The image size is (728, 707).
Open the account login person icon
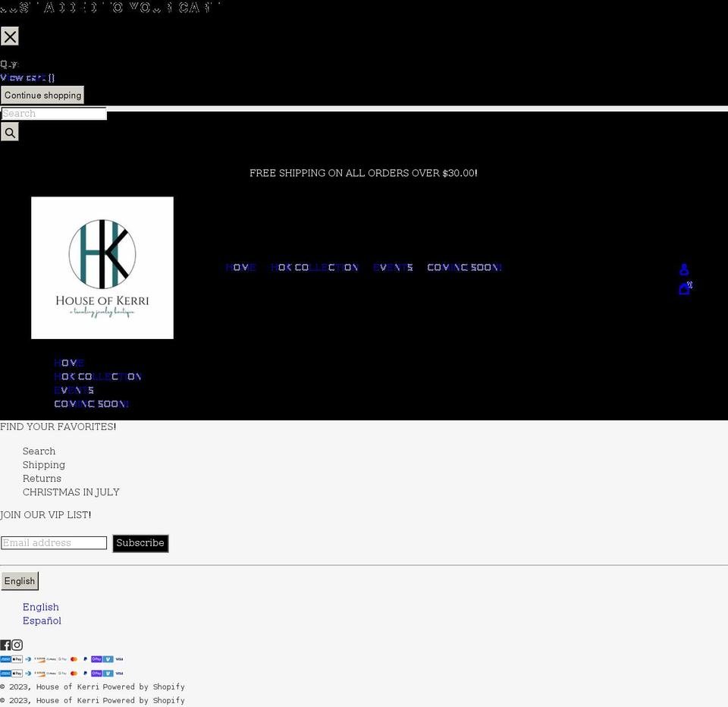(684, 269)
